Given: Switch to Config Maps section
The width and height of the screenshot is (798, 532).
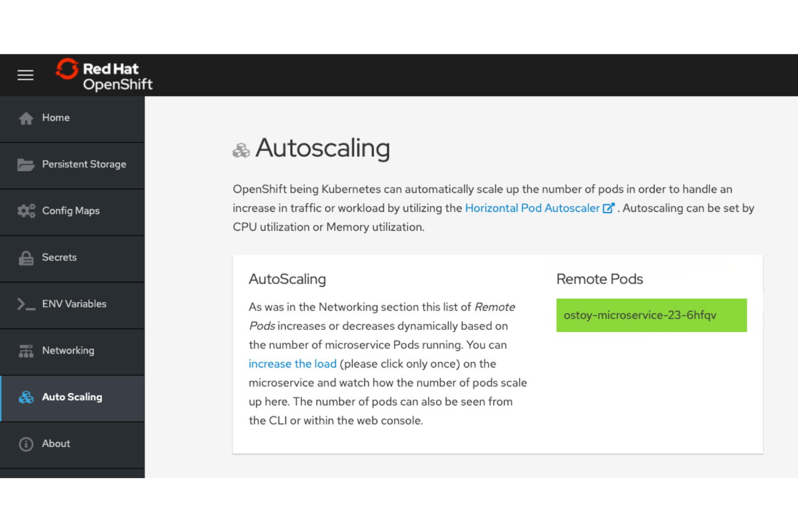Looking at the screenshot, I should 71,211.
